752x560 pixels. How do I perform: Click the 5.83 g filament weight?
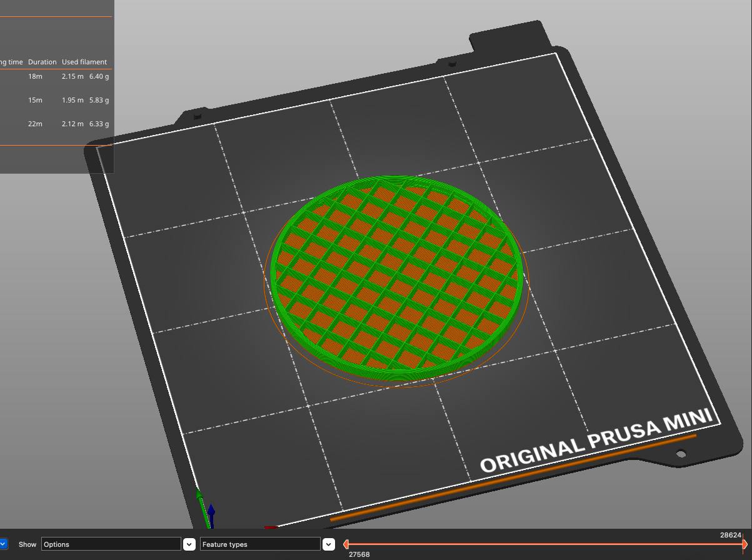99,100
